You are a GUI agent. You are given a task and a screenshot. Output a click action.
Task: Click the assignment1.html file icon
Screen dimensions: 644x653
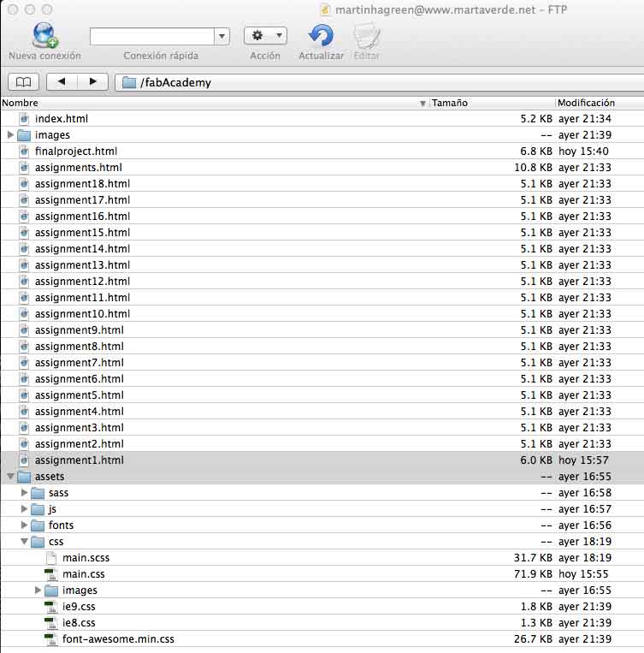(24, 460)
